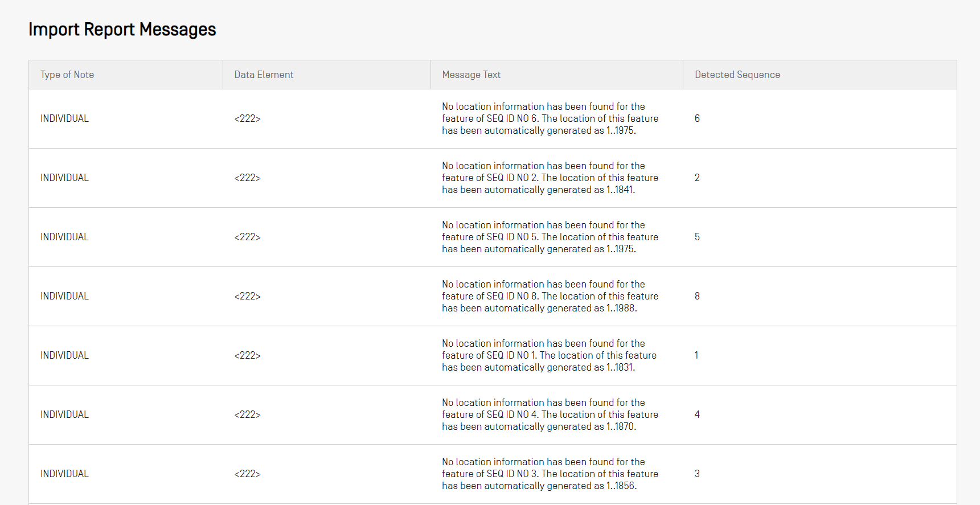
Task: Select detected sequence value 8
Action: (x=697, y=296)
